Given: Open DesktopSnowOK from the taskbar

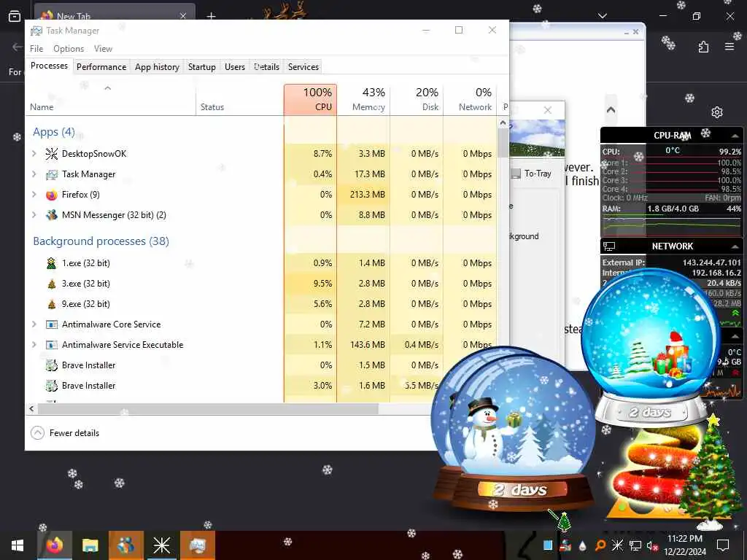Looking at the screenshot, I should (161, 545).
